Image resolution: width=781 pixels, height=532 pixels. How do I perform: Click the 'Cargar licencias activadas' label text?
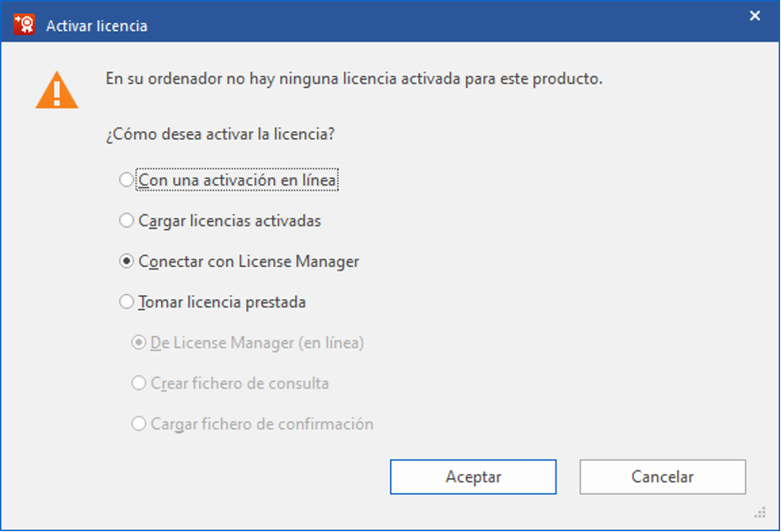[x=229, y=220]
